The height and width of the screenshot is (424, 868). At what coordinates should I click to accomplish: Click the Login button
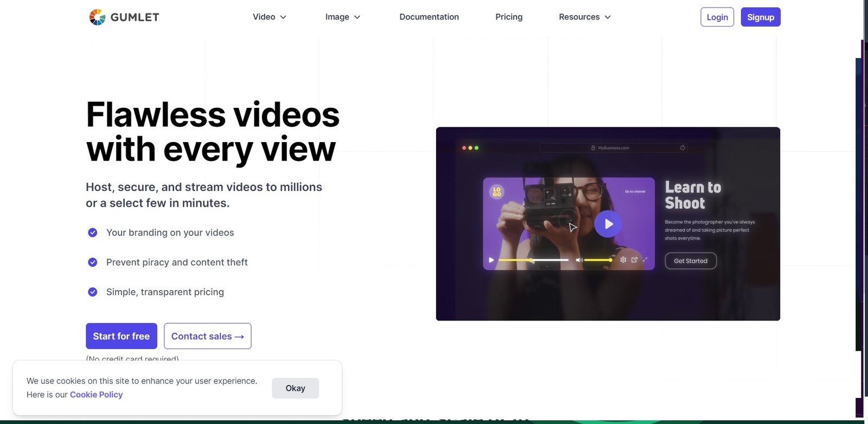point(717,17)
